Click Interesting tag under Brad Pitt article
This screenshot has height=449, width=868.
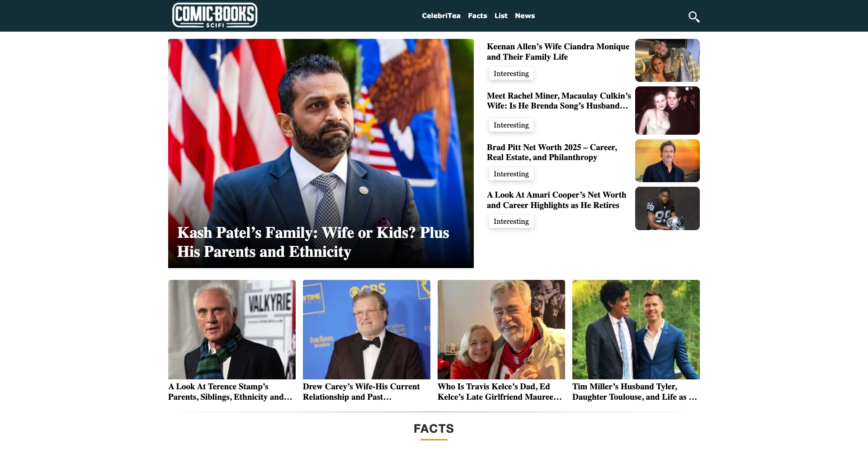pos(511,174)
